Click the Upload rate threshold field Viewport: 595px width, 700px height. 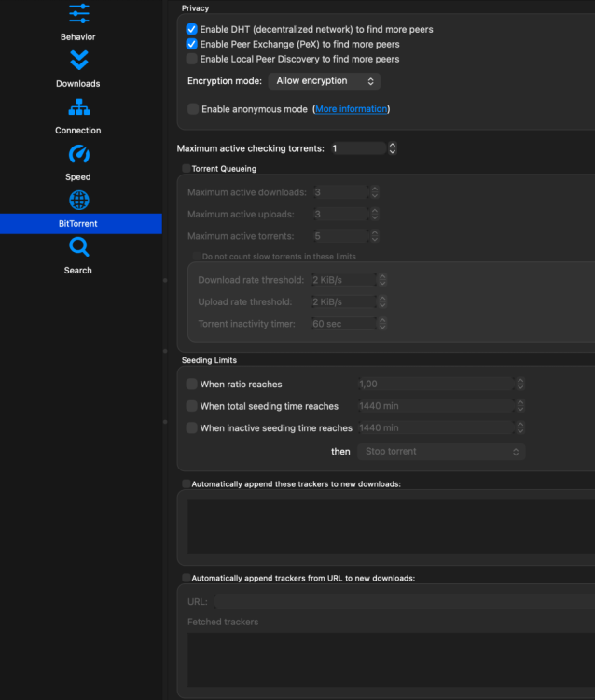click(x=344, y=301)
